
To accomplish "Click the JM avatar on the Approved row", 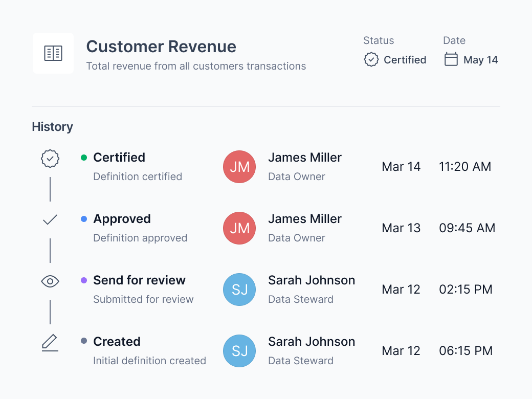I will (x=239, y=228).
